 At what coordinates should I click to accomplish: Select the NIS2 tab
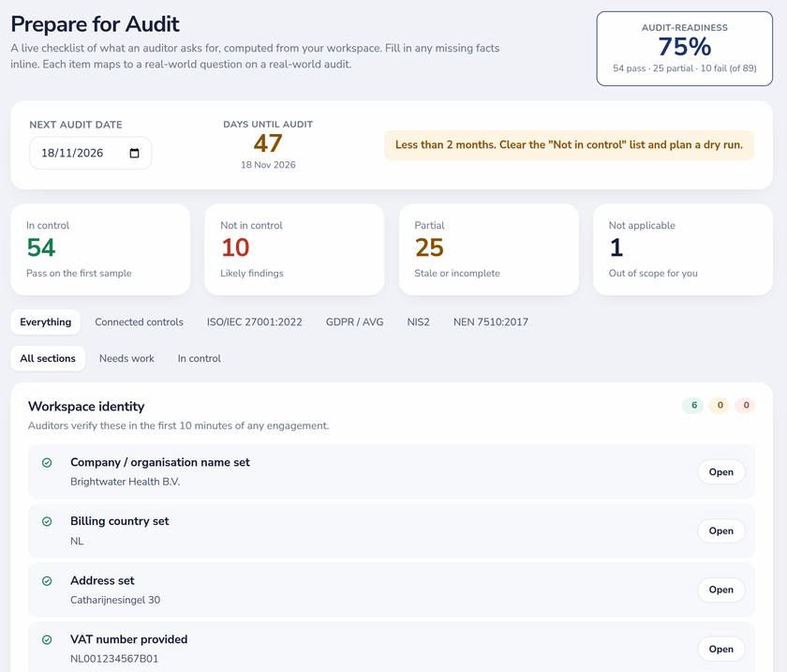click(418, 321)
